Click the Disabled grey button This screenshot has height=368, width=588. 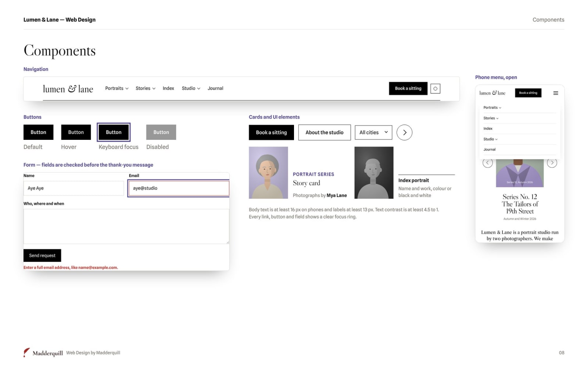coord(161,132)
